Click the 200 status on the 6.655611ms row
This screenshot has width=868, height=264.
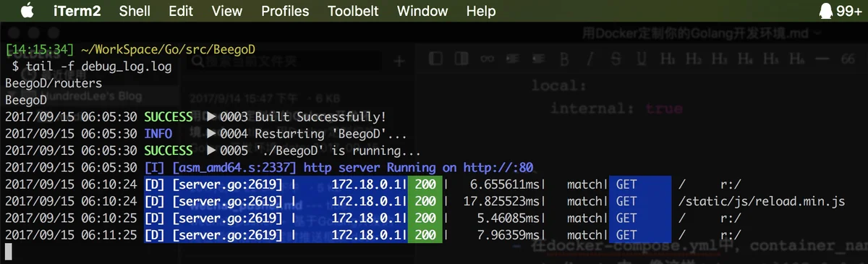pos(426,184)
